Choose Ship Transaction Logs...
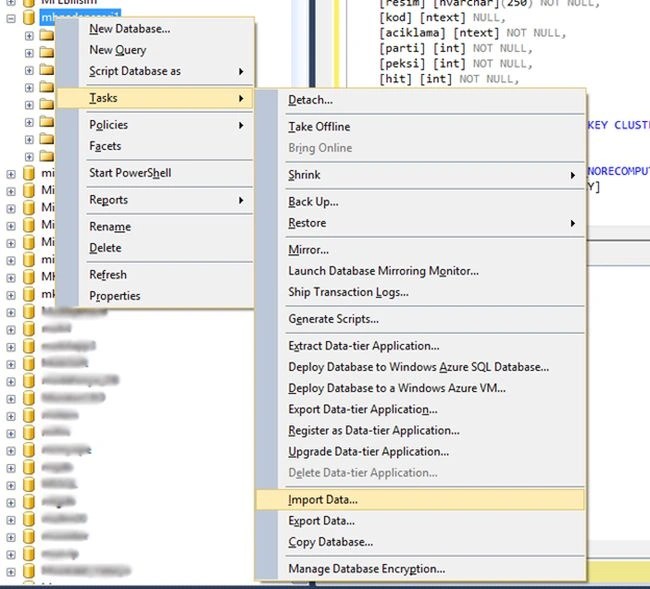 pyautogui.click(x=420, y=292)
